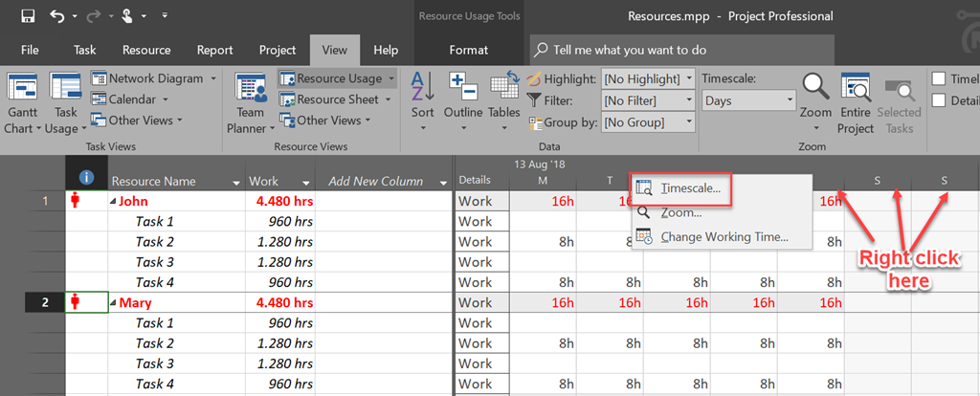
Task: Click the Sort icon in Data group
Action: pos(423,89)
